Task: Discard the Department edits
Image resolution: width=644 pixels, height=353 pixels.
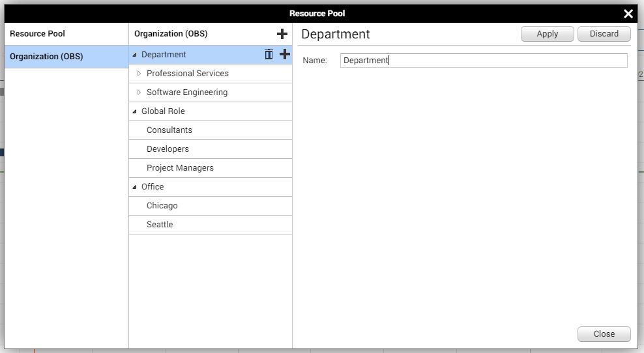Action: tap(604, 34)
